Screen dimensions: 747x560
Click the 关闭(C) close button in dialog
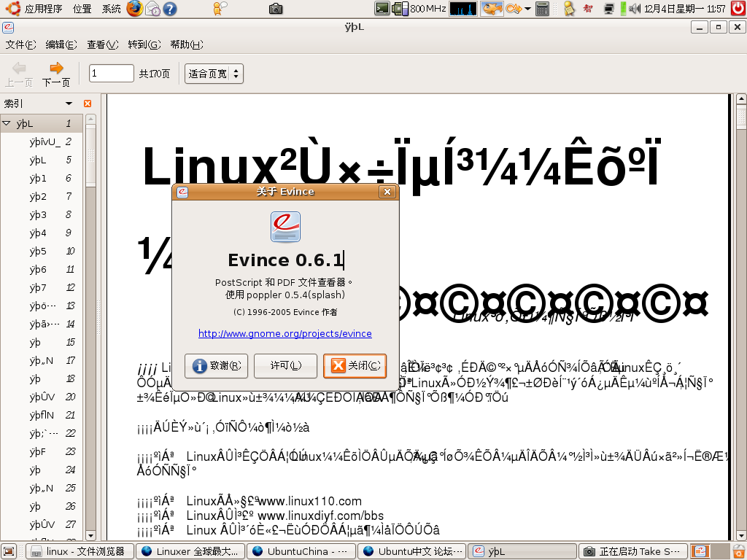tap(355, 366)
